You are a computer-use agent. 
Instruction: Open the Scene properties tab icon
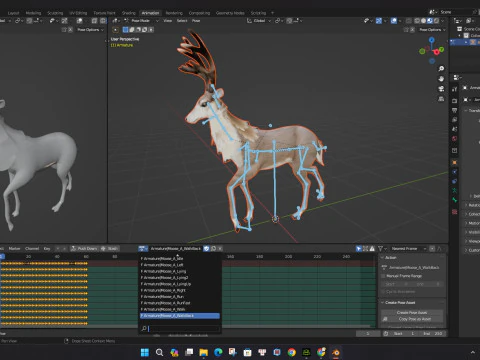pos(455,129)
